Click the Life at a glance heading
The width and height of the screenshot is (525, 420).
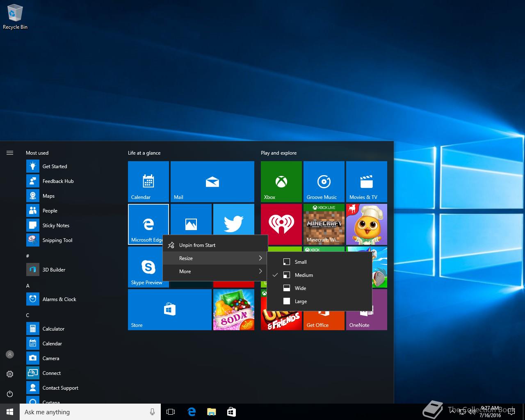[144, 153]
